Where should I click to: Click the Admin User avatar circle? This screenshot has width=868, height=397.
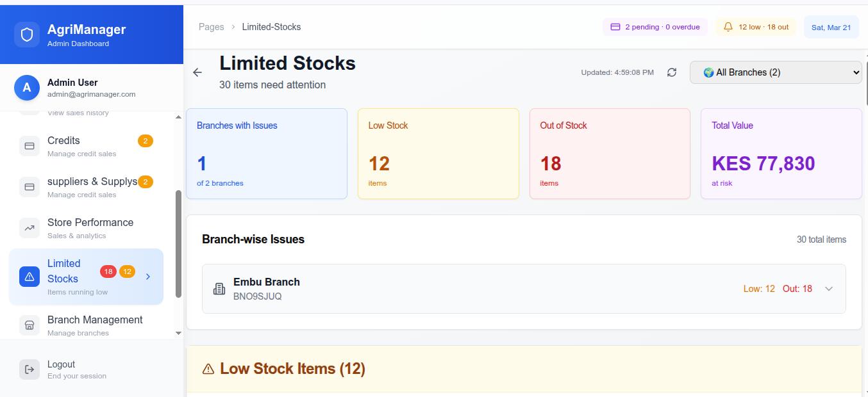(27, 88)
